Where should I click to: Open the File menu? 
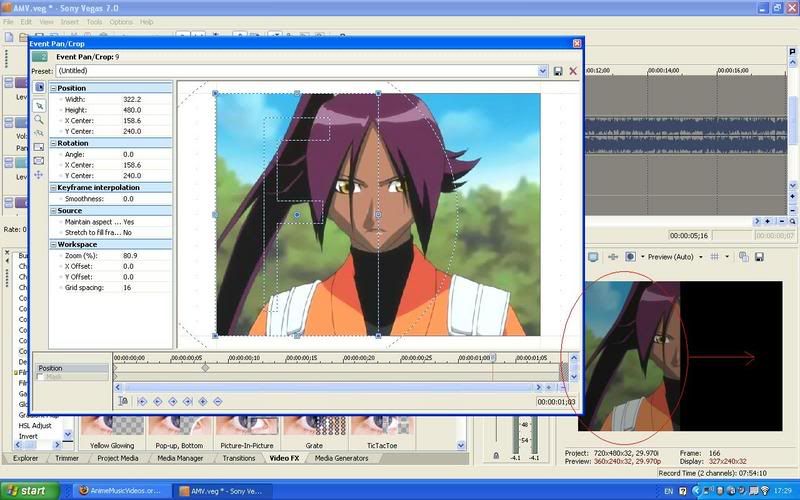coord(8,22)
